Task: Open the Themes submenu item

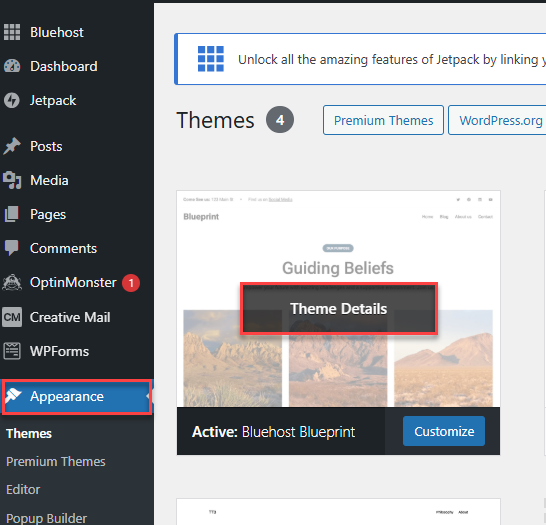Action: tap(29, 433)
